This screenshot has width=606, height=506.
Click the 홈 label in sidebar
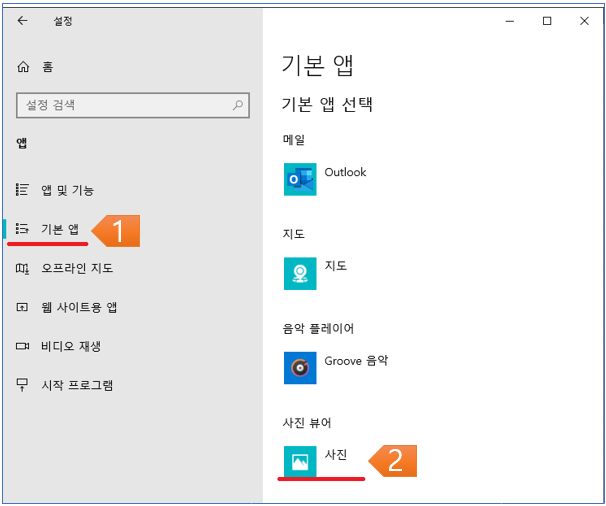[48, 67]
